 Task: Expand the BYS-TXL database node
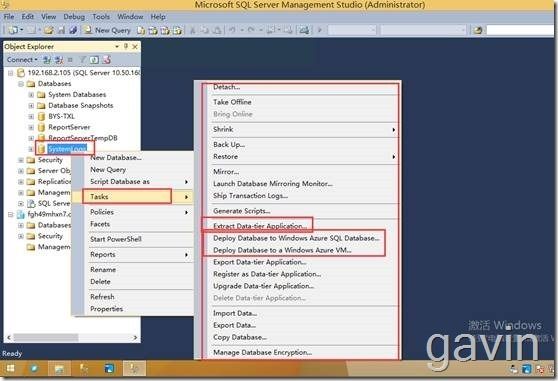coord(31,116)
